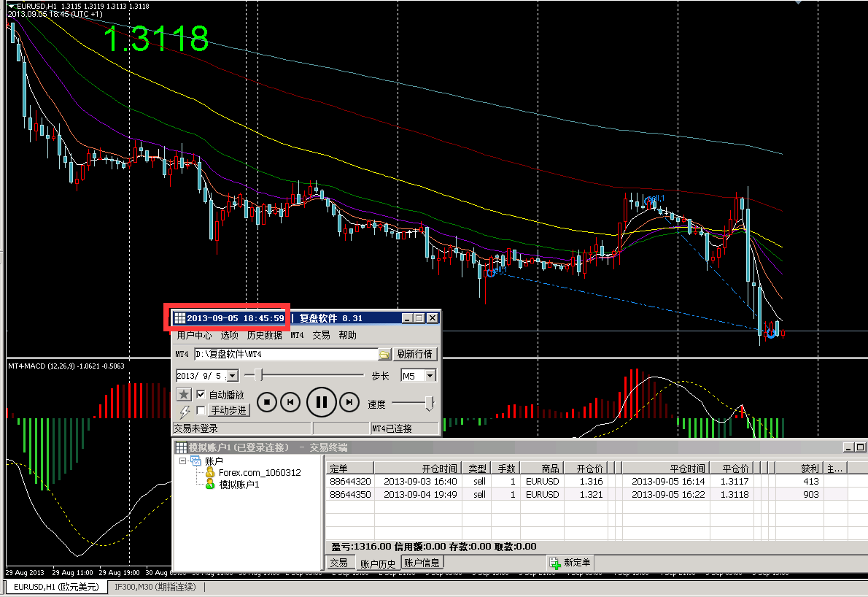The height and width of the screenshot is (597, 868).
Task: Open the 步长 M5 dropdown
Action: (x=430, y=376)
